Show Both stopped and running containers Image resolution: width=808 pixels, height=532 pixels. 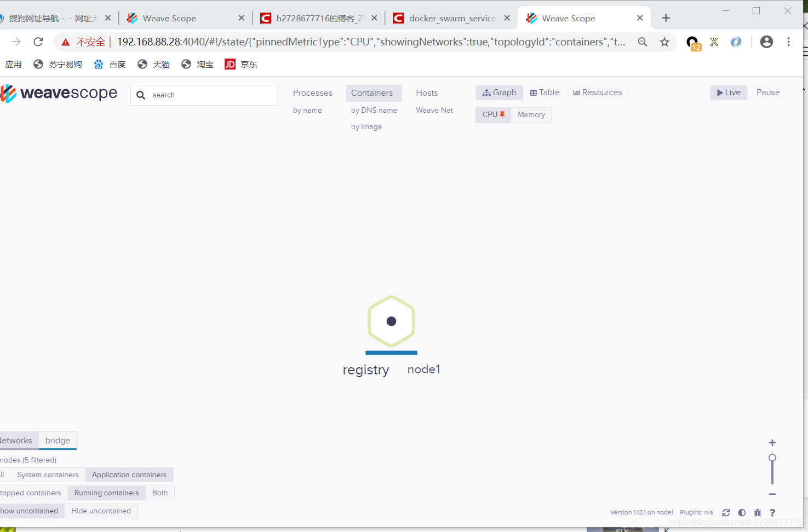click(160, 493)
